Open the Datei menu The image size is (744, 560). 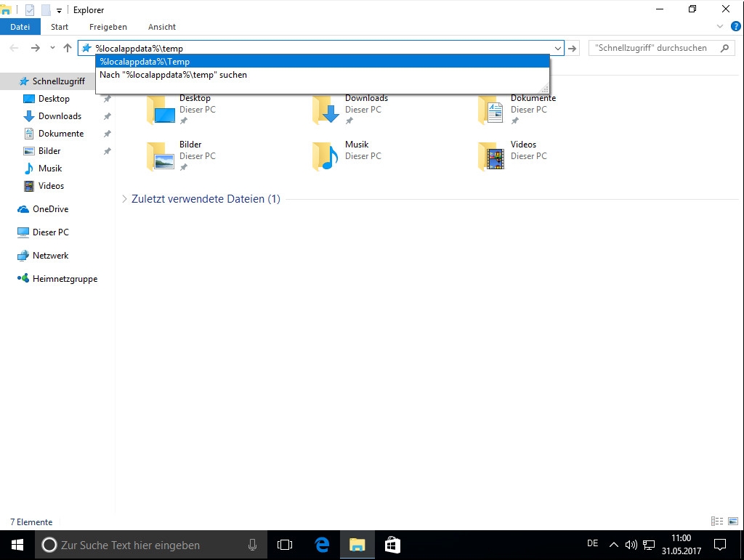(x=20, y=27)
